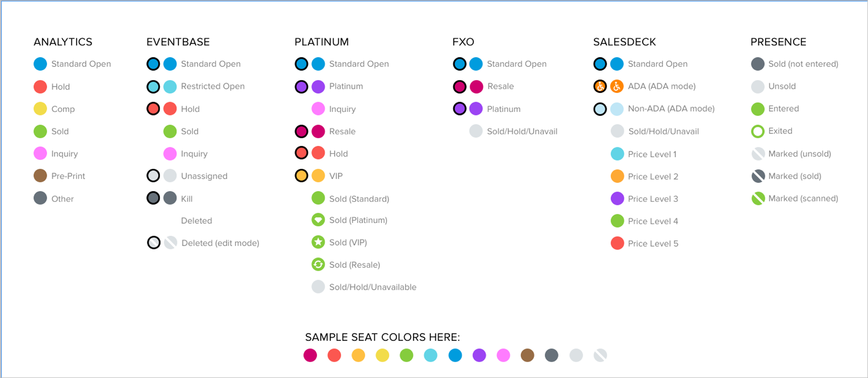Pick the cyan sample seat color
The image size is (868, 378).
431,355
